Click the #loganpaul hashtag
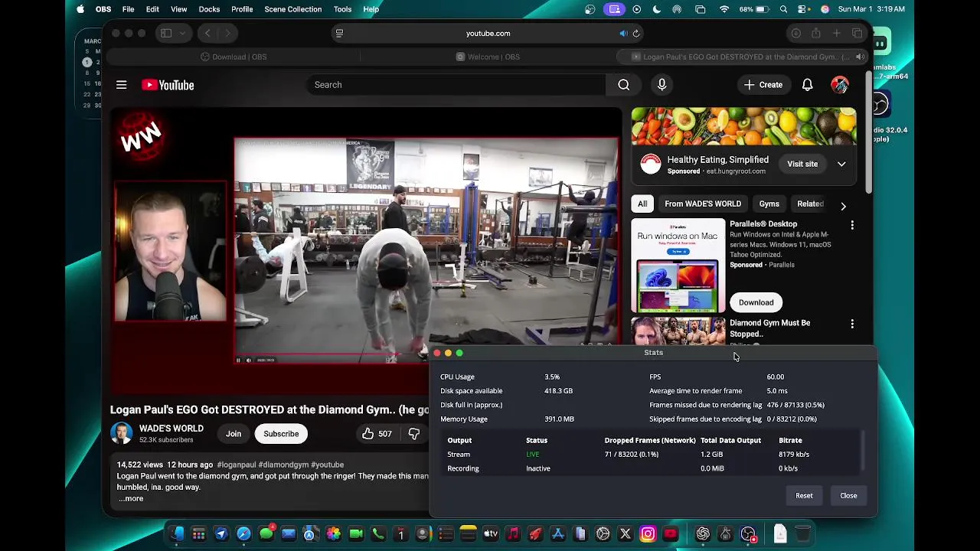980x551 pixels. pos(236,465)
